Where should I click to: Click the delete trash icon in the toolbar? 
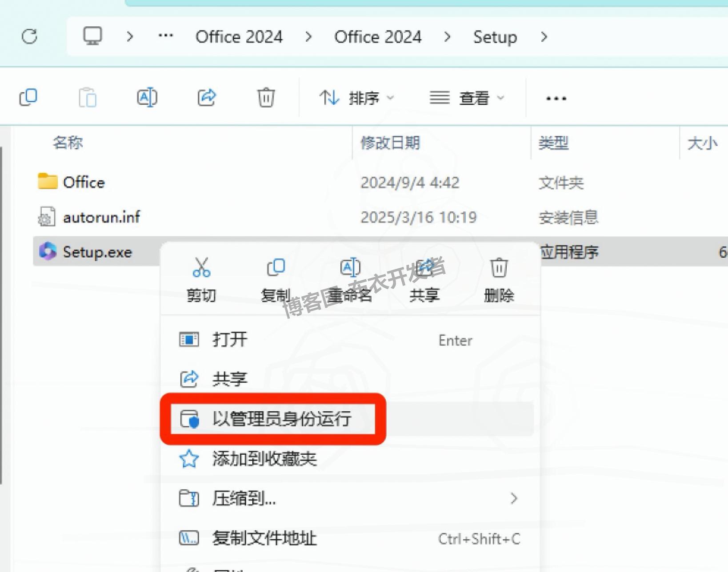[x=265, y=97]
